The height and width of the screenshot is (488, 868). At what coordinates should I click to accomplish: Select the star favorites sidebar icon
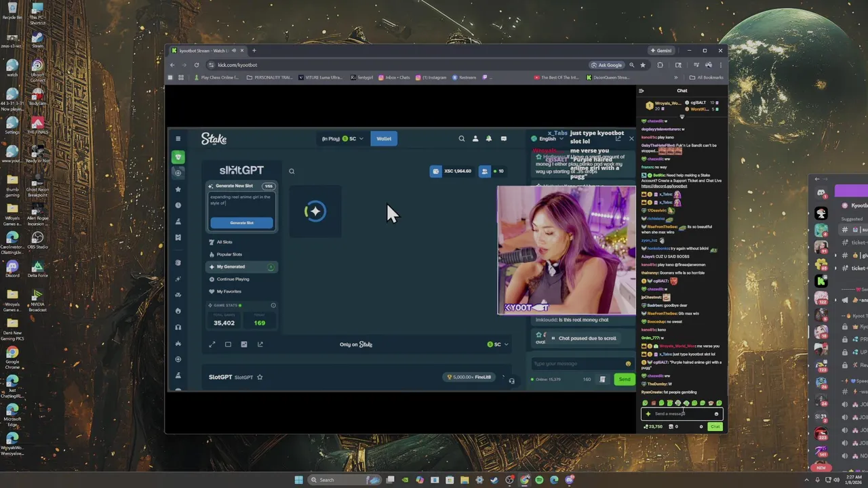(178, 189)
